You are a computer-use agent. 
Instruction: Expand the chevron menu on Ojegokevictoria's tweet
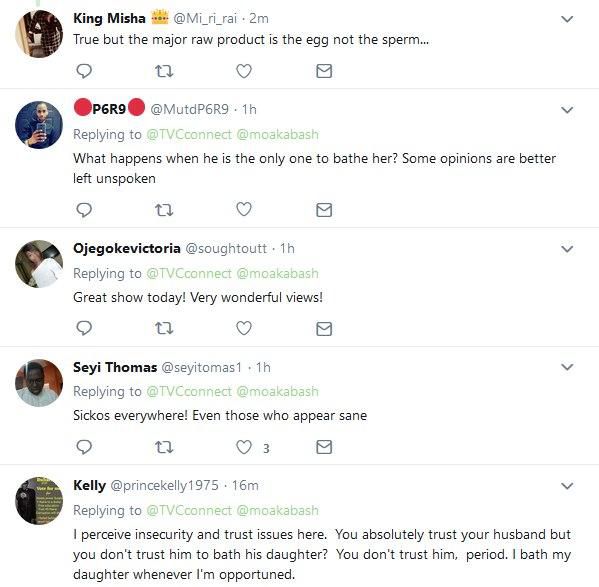tap(567, 249)
